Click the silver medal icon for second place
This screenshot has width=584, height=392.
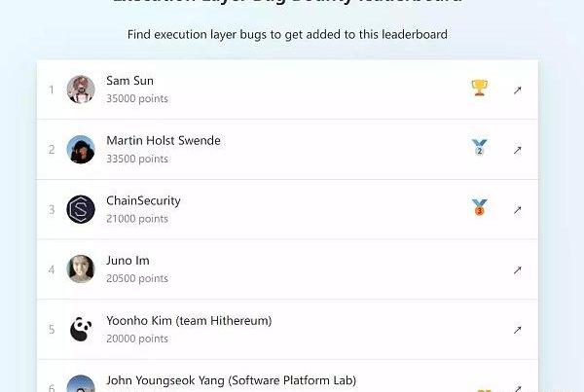click(x=479, y=147)
